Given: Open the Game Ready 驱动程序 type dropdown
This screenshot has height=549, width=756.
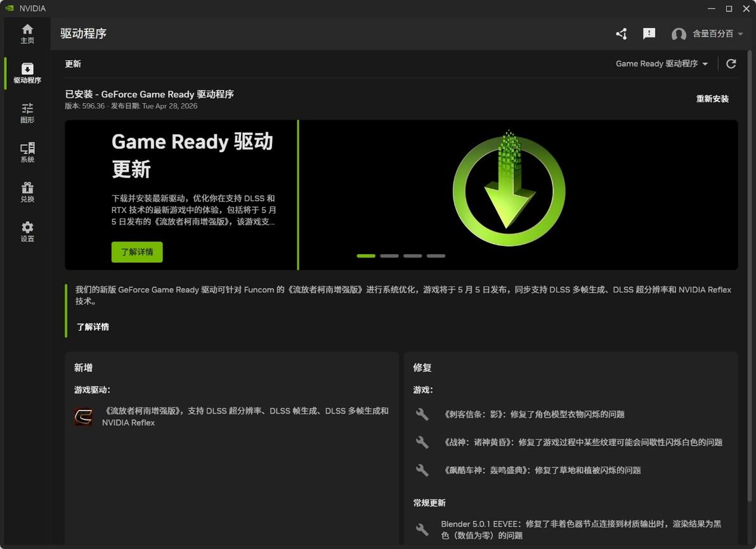Looking at the screenshot, I should click(661, 63).
